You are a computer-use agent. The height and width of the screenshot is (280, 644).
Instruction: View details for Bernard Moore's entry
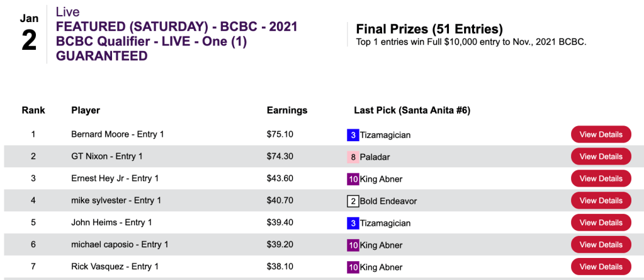click(x=601, y=134)
